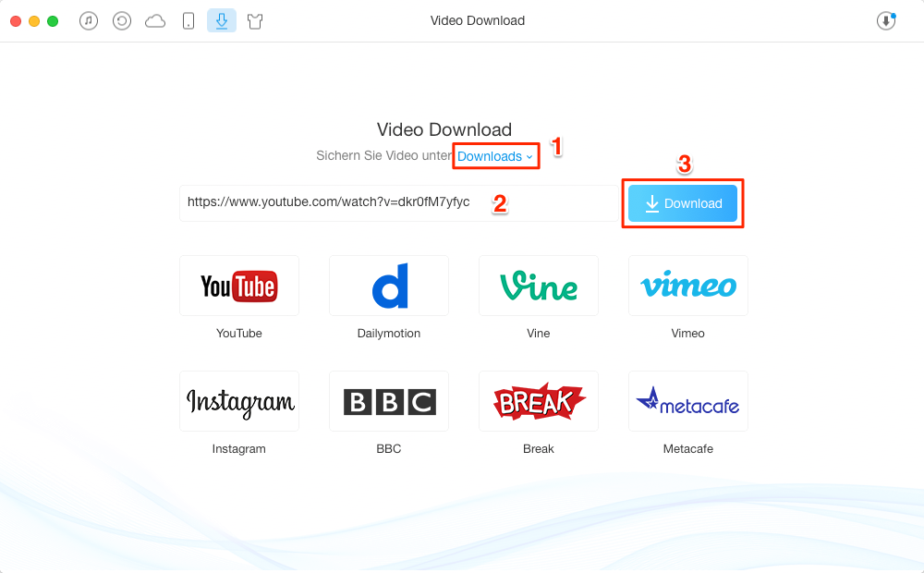Open the Dailymotion site thumbnail
Screen dimensions: 924x573
point(389,286)
